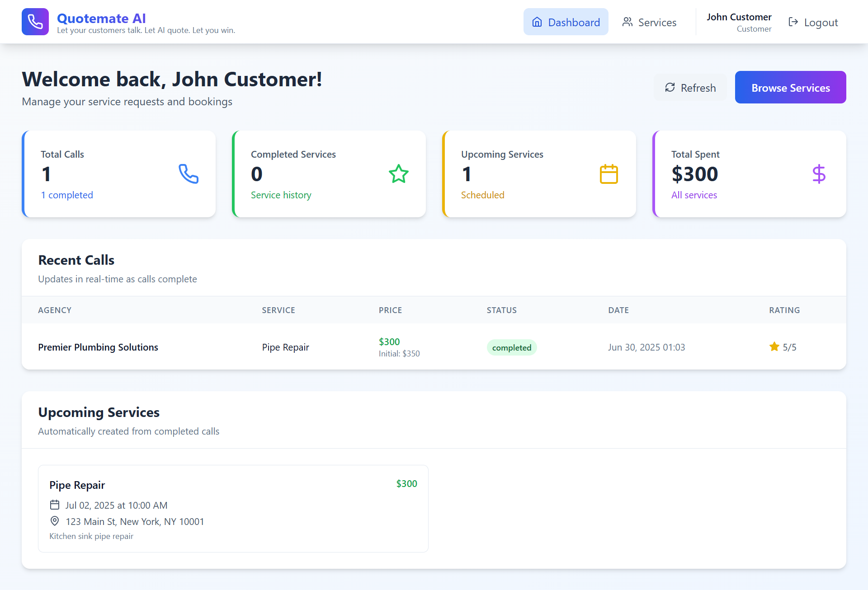Select the Premier Plumbing Solutions call row
868x590 pixels.
point(98,347)
